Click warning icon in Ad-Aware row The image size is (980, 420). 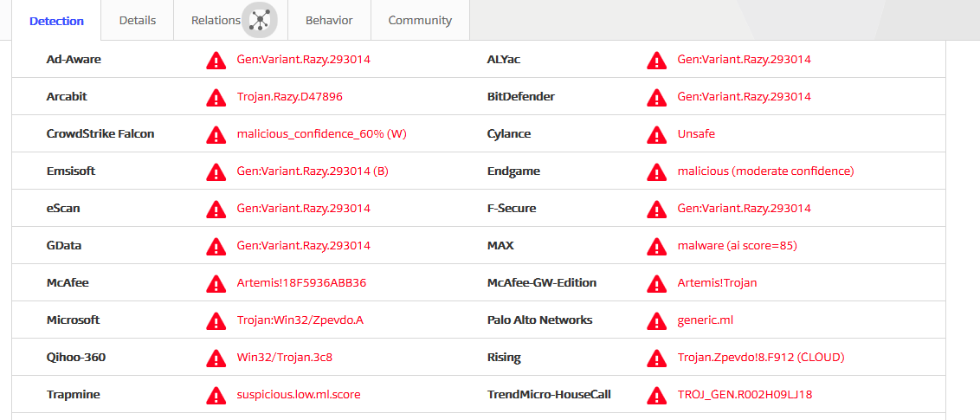pos(216,60)
